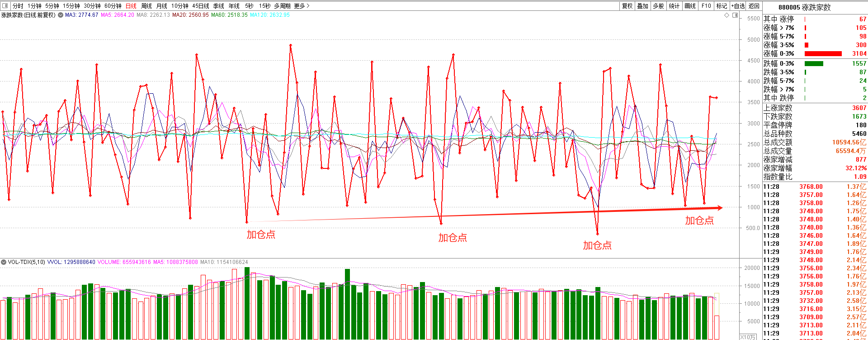The height and width of the screenshot is (340, 868).
Task: Add to watchlist with +自选
Action: (738, 6)
